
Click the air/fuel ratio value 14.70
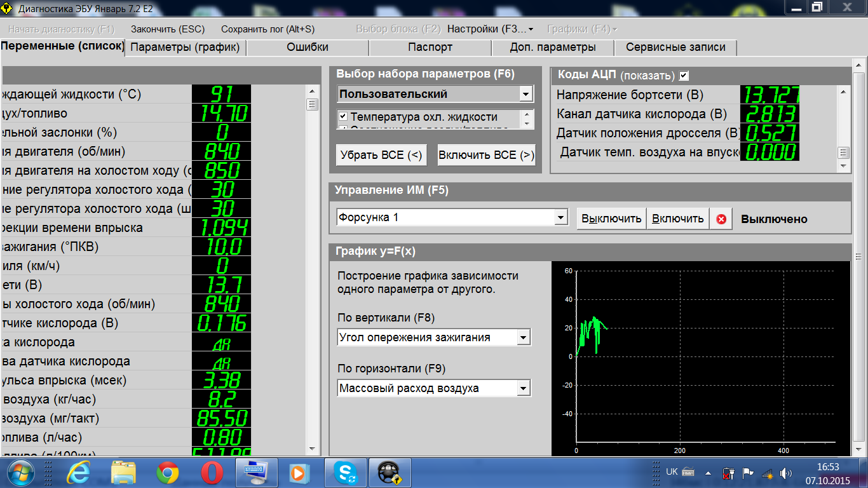pos(221,114)
